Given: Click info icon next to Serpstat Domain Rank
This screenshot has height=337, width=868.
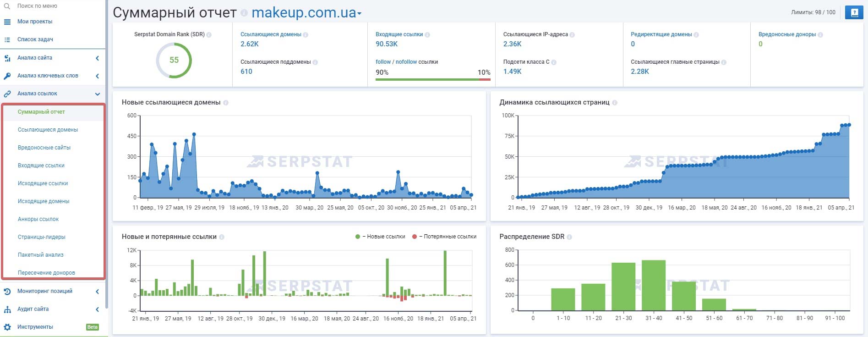Looking at the screenshot, I should point(209,35).
